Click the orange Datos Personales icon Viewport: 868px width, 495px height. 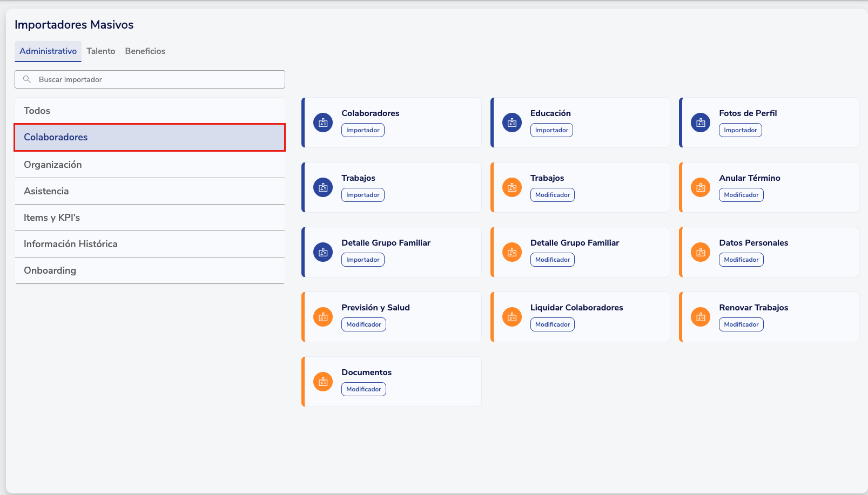tap(701, 252)
